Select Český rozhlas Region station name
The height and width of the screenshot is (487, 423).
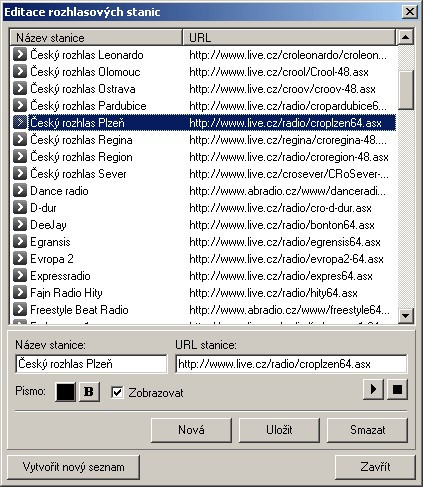(x=81, y=157)
